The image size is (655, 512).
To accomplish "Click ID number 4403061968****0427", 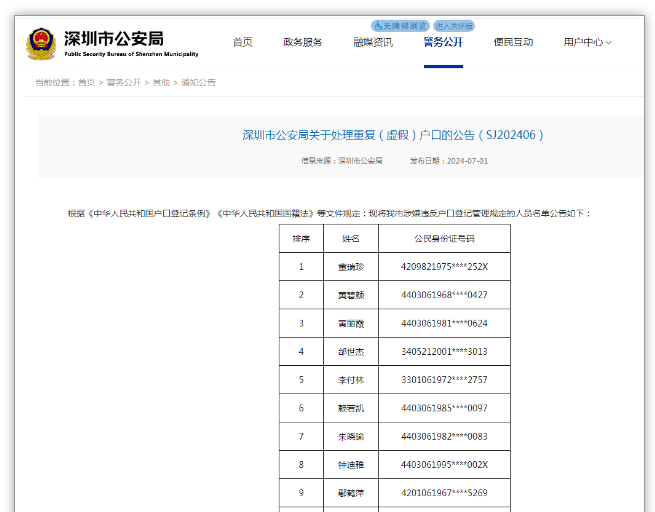I will pos(444,295).
